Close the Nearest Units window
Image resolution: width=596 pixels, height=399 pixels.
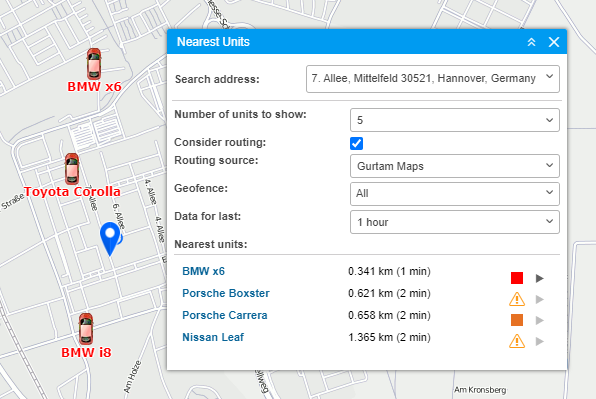click(554, 42)
